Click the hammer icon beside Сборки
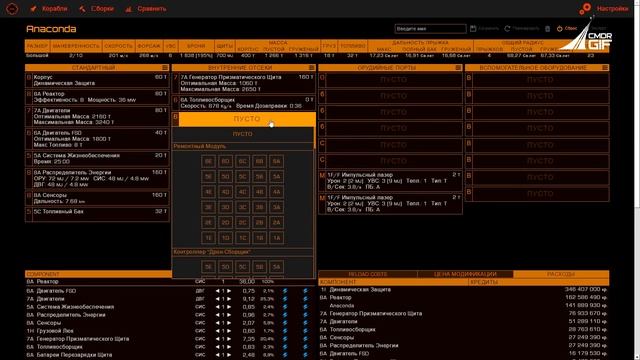This screenshot has width=640, height=360. [x=82, y=9]
